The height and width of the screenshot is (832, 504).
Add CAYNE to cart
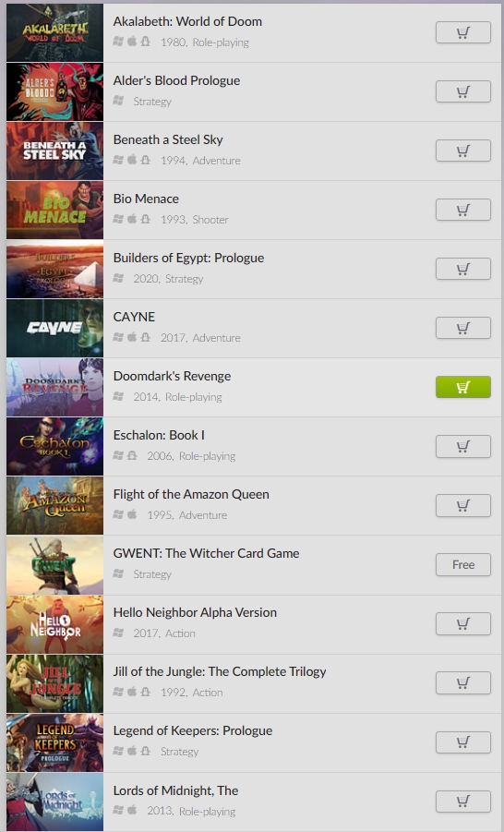click(x=463, y=328)
